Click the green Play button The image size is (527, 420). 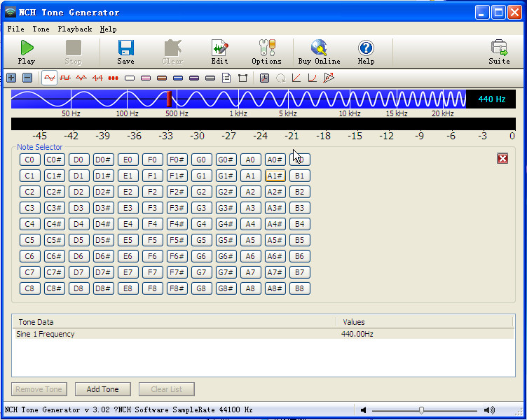[27, 52]
